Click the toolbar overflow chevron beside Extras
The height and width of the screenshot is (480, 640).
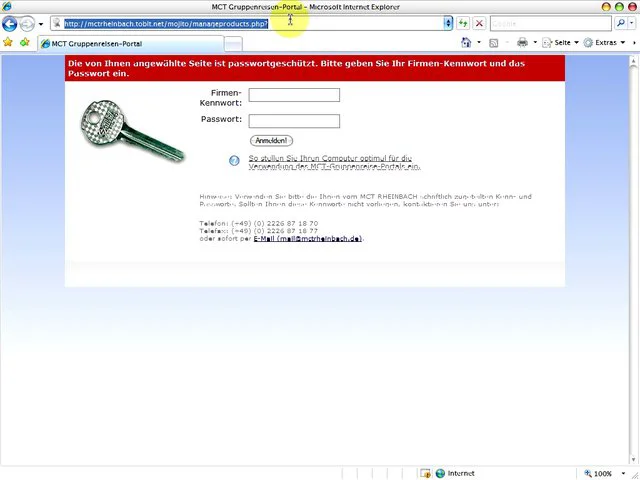(x=634, y=42)
